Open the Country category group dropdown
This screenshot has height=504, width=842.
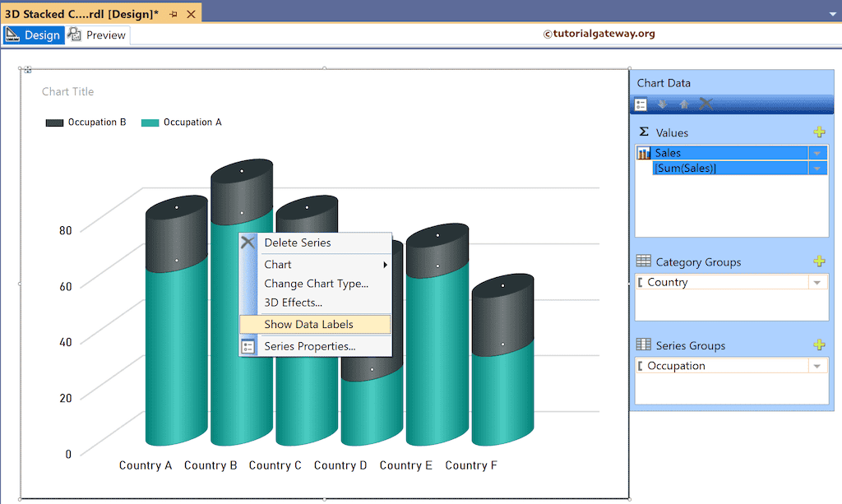point(817,282)
